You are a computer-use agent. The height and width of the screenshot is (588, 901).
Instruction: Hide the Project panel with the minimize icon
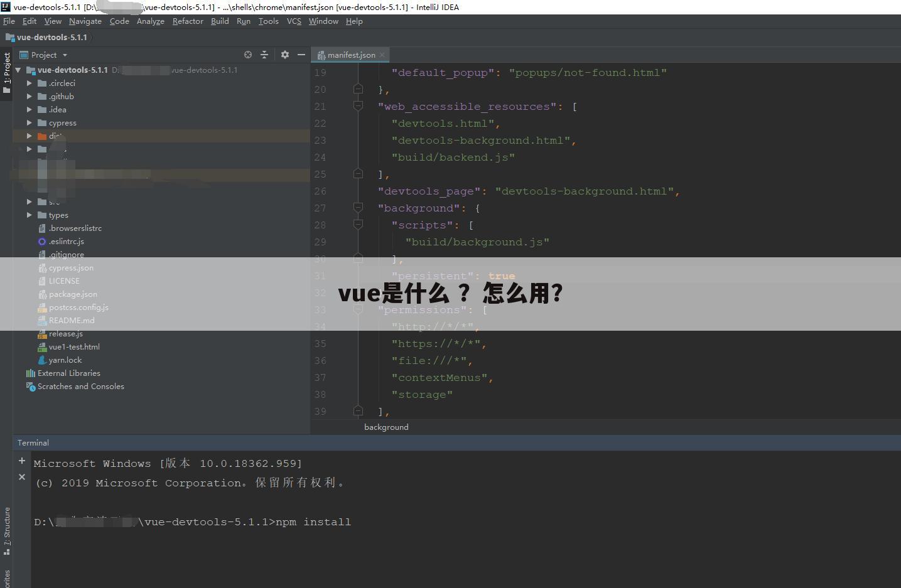coord(301,55)
